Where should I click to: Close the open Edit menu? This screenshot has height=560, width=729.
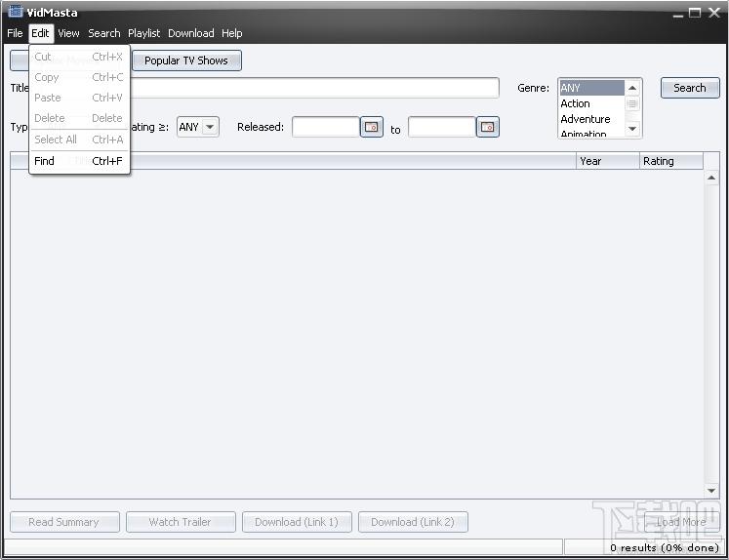click(40, 33)
